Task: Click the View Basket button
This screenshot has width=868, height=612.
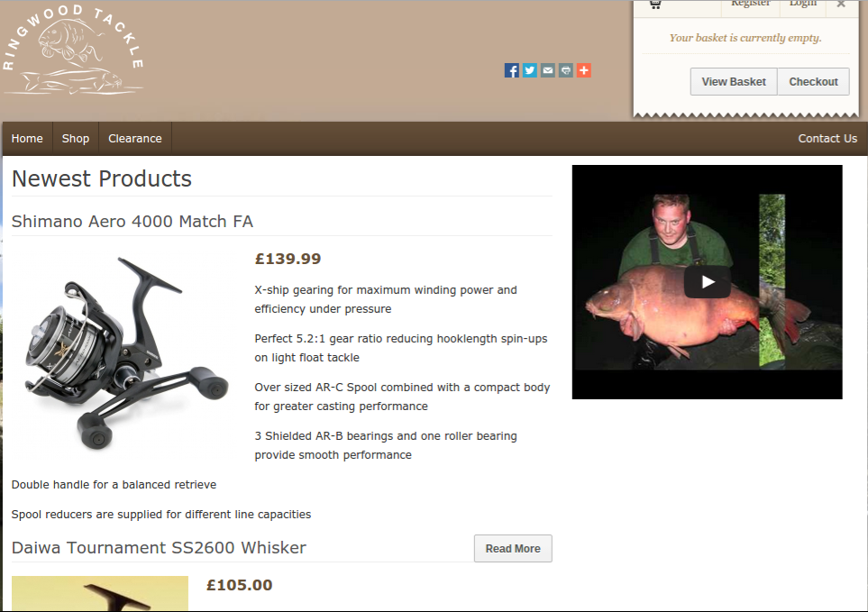Action: click(734, 82)
